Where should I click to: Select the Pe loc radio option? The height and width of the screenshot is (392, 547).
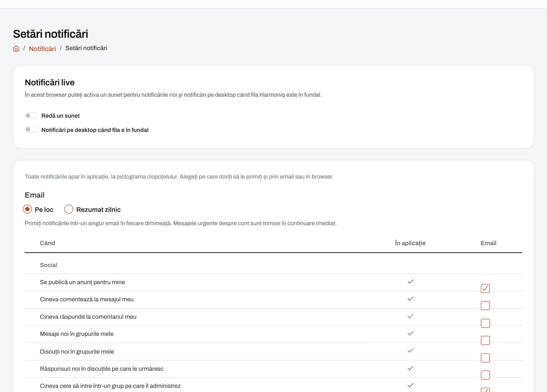coord(27,209)
